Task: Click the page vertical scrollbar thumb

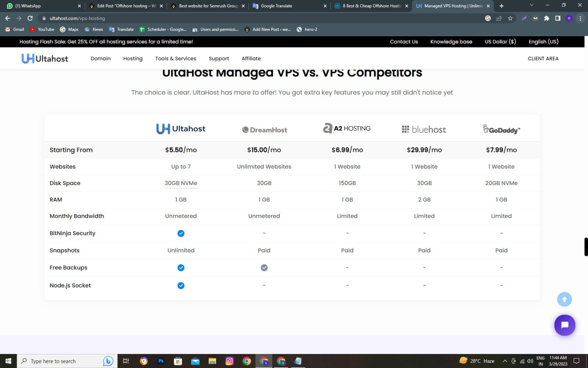Action: (586, 247)
